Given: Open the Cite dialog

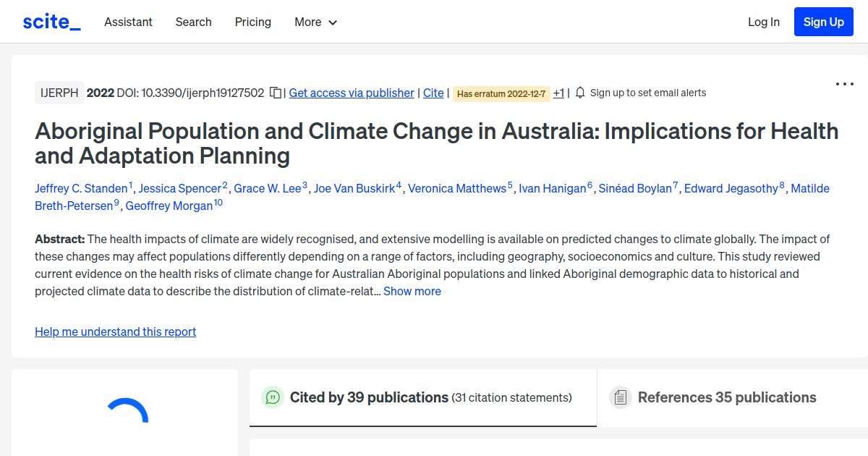Looking at the screenshot, I should tap(433, 93).
